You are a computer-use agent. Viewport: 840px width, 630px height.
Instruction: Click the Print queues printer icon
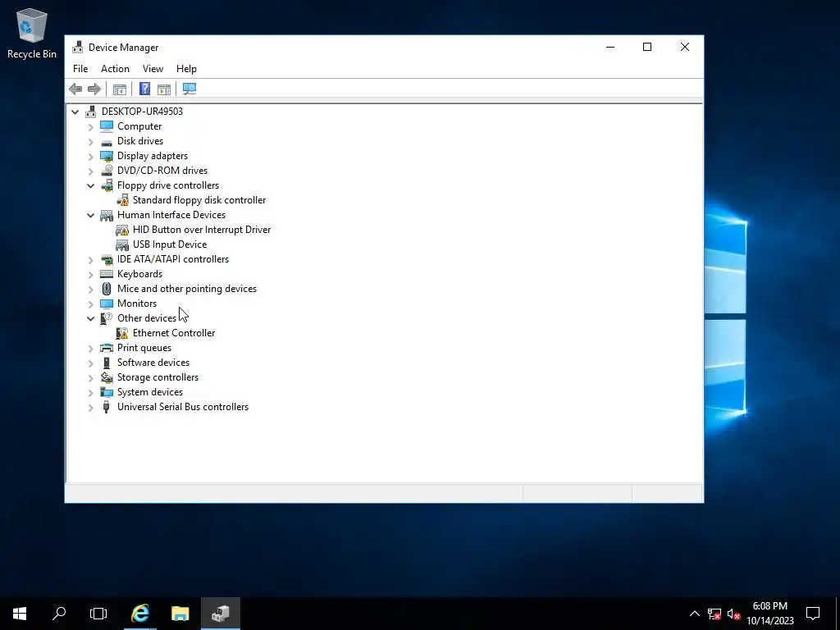tap(107, 348)
